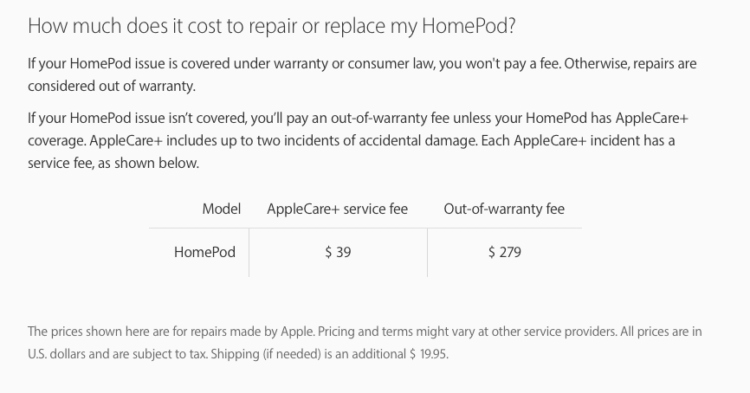Select the HomePod row label
This screenshot has width=750, height=393.
tap(205, 252)
